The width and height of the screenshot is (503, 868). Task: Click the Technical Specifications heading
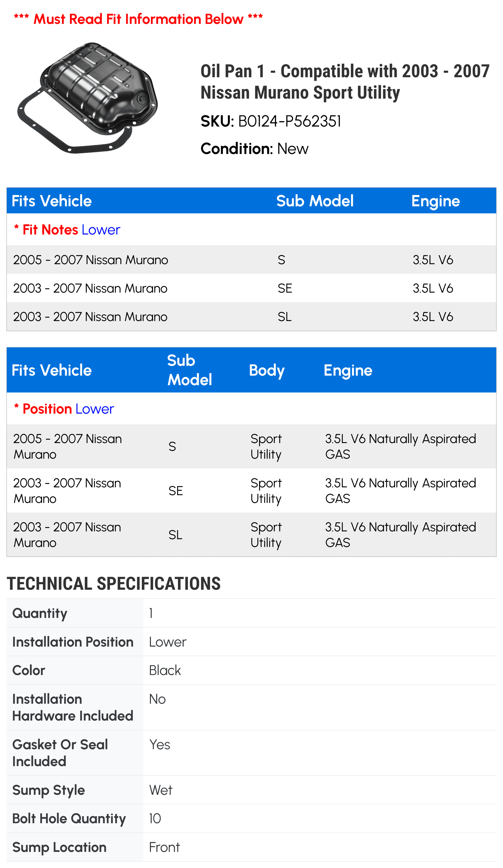coord(114,583)
